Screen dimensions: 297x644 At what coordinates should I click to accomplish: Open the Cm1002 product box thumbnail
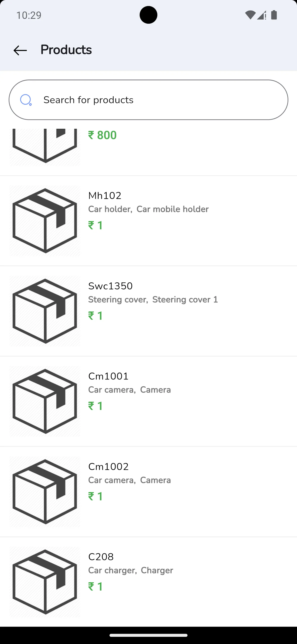[45, 491]
